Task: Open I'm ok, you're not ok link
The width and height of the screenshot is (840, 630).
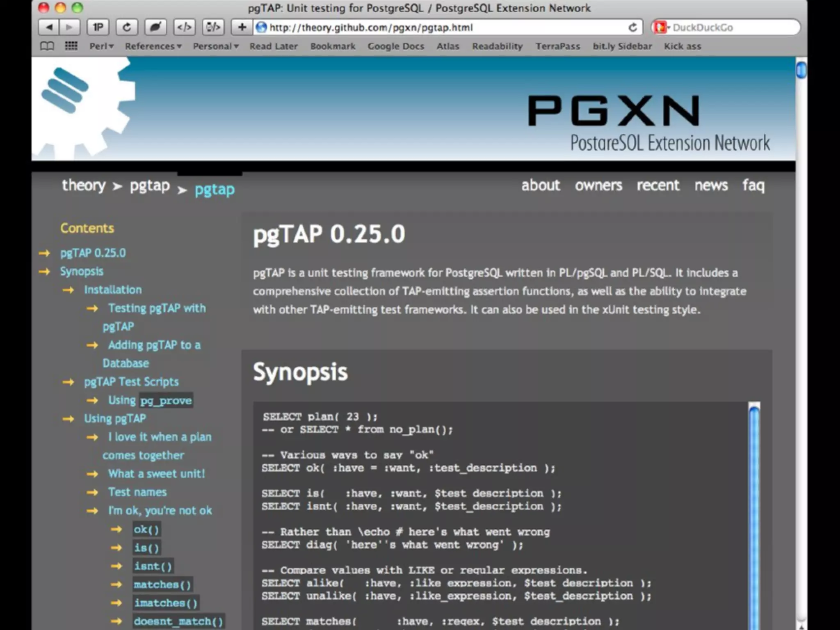Action: (x=160, y=511)
